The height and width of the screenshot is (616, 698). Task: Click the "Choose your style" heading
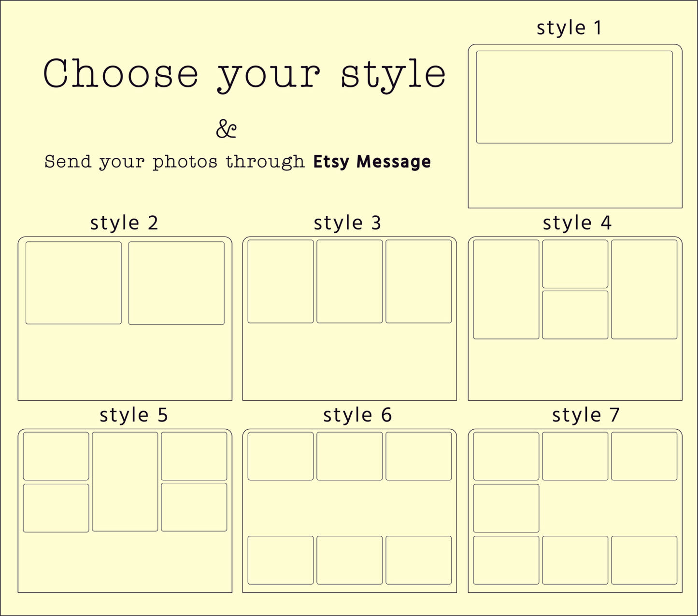(244, 74)
